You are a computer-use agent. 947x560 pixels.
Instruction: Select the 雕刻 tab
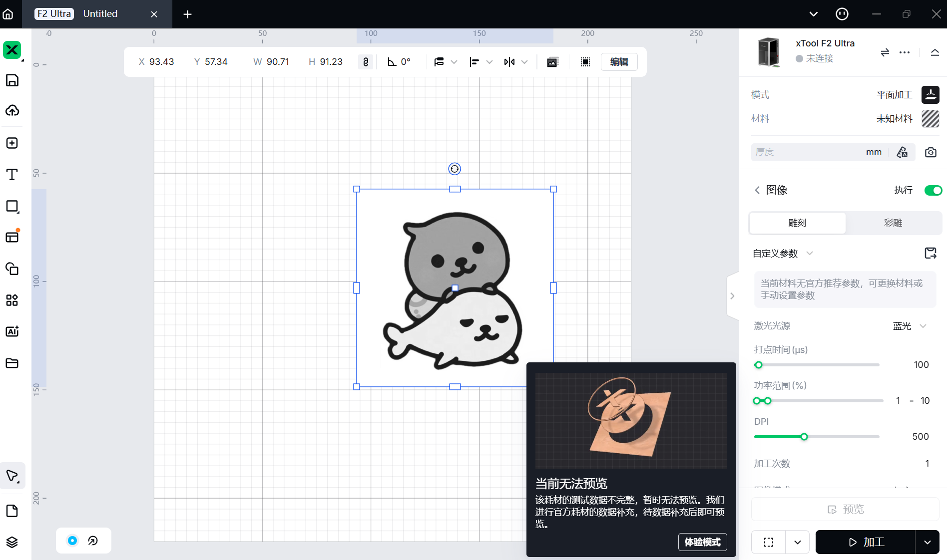[x=797, y=223]
